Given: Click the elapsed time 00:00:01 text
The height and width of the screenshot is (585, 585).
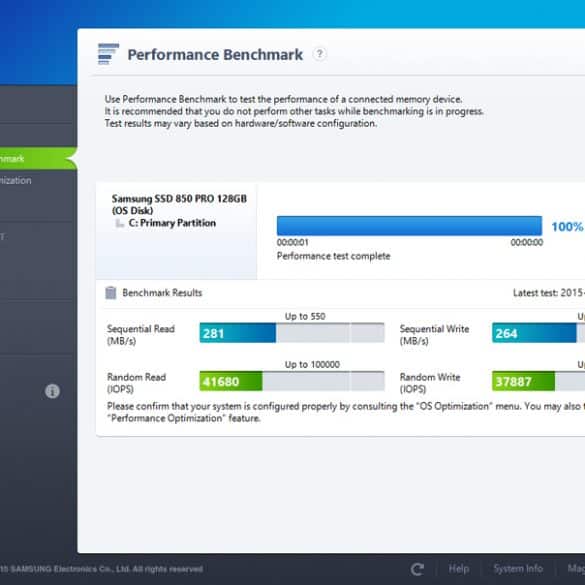Looking at the screenshot, I should click(x=292, y=243).
